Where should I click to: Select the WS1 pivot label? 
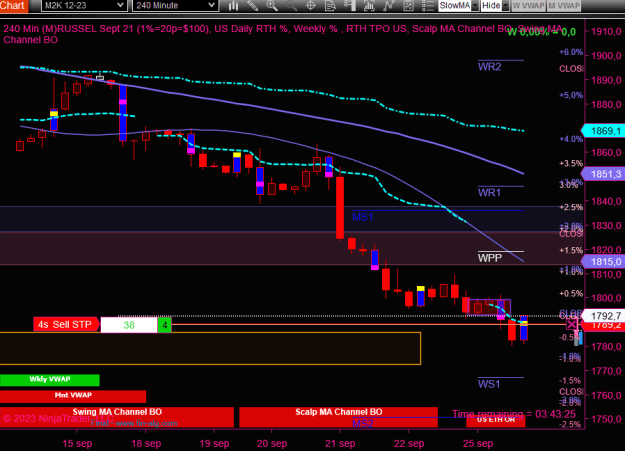click(489, 384)
